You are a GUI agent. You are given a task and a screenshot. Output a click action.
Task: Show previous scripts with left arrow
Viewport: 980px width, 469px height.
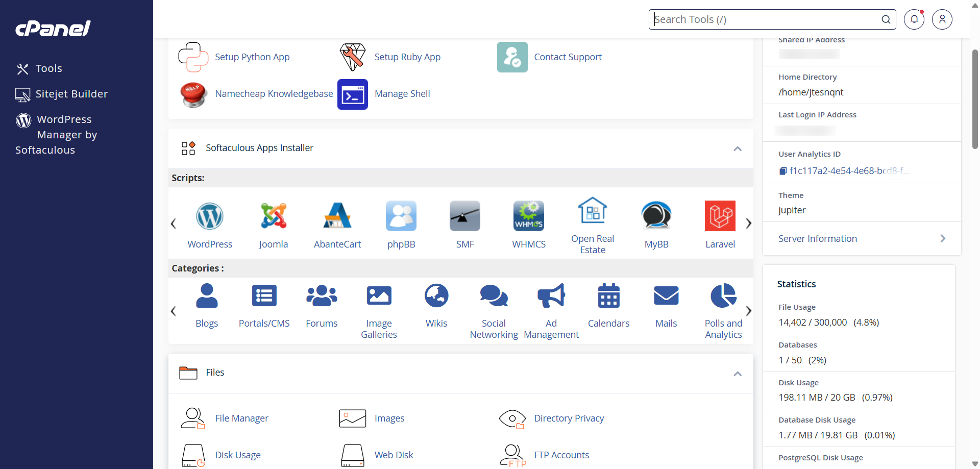174,224
